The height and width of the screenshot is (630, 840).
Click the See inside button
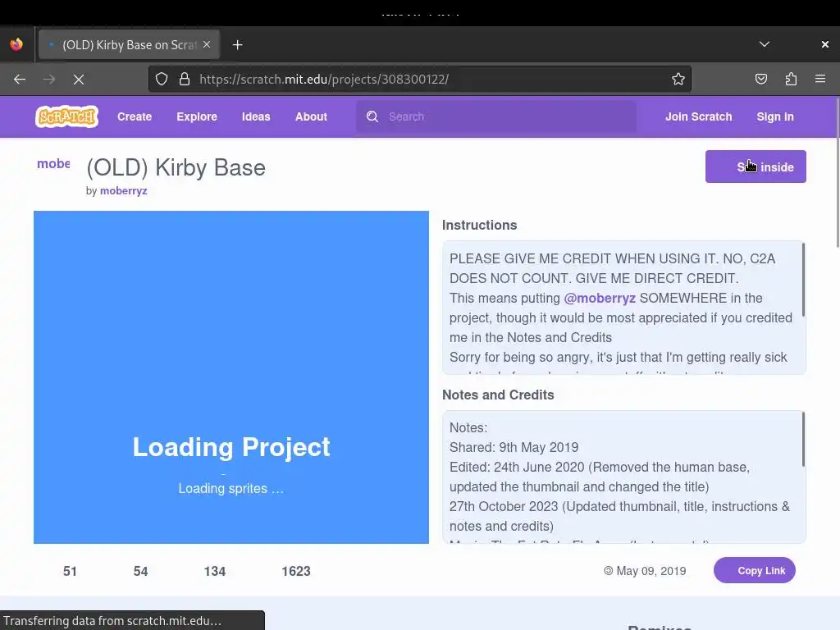coord(756,167)
